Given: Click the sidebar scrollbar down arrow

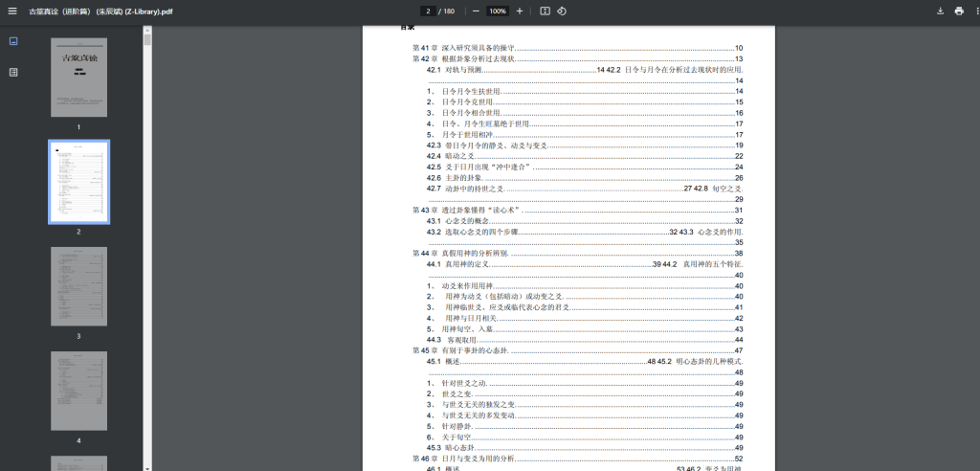Looking at the screenshot, I should [147, 467].
